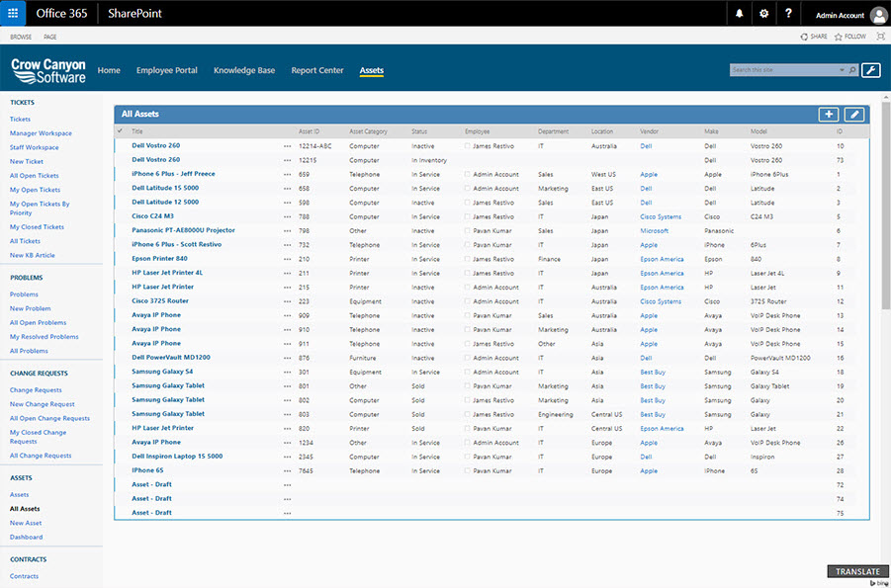Image resolution: width=891 pixels, height=588 pixels.
Task: Toggle the select-all checkbox in the header
Action: [118, 130]
